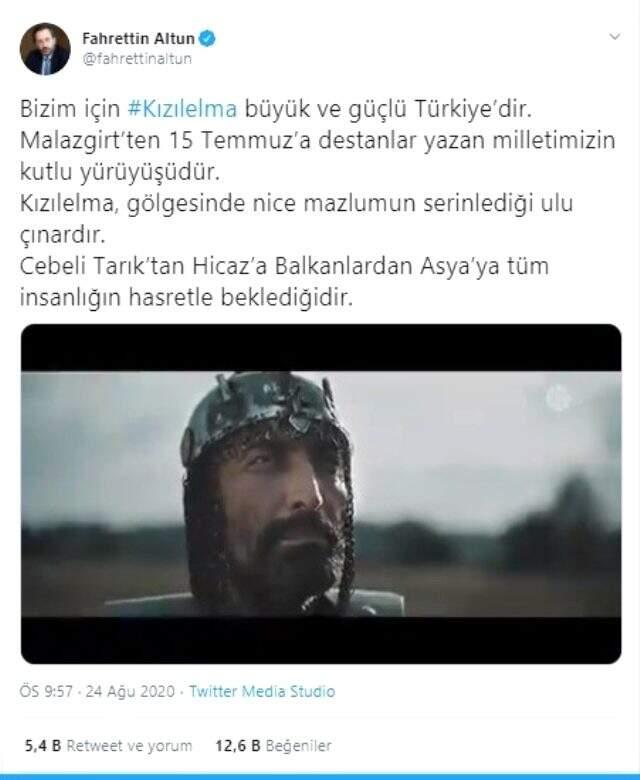The height and width of the screenshot is (780, 640).
Task: View the 5,4 B retweet count
Action: (x=43, y=746)
